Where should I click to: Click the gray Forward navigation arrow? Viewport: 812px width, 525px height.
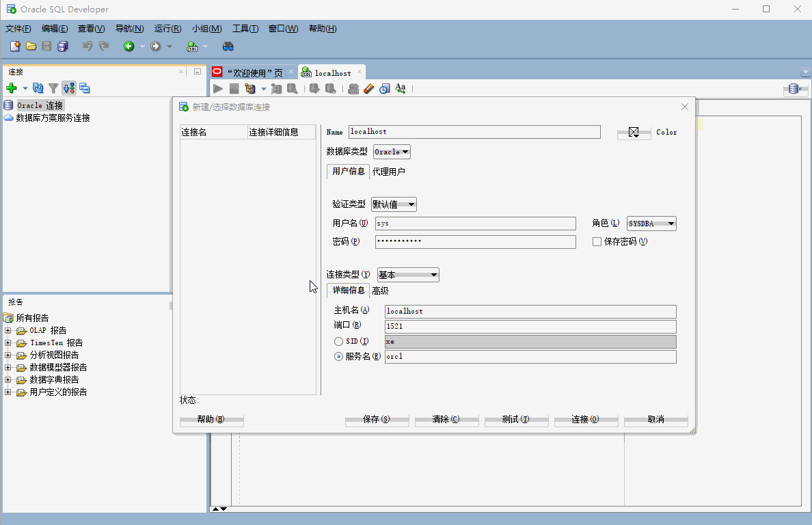(155, 46)
